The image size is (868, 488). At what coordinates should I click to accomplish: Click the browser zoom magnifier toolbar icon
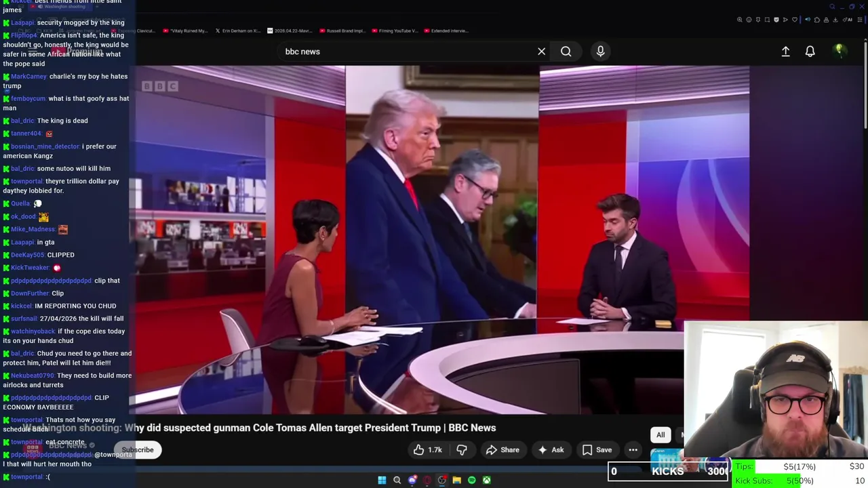point(740,20)
